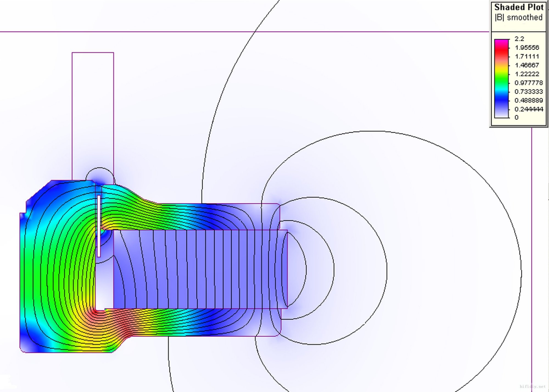Select the tall empty rectangle above the yoke
This screenshot has height=392, width=549.
point(93,116)
